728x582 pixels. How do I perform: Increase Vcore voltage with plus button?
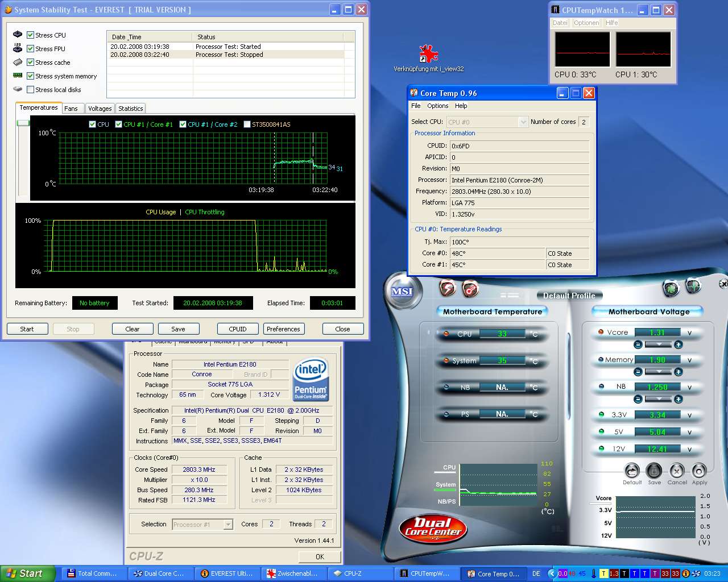(x=678, y=344)
